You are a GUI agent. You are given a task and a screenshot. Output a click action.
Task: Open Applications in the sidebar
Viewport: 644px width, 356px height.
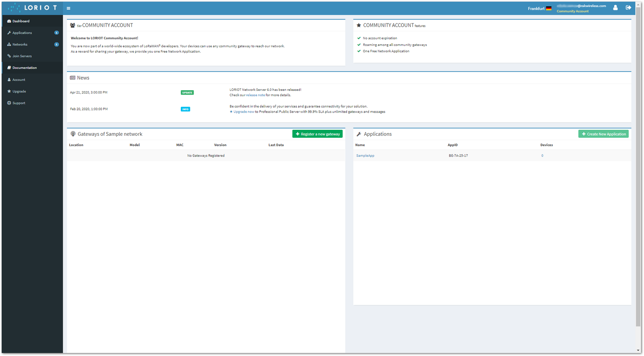(x=32, y=33)
